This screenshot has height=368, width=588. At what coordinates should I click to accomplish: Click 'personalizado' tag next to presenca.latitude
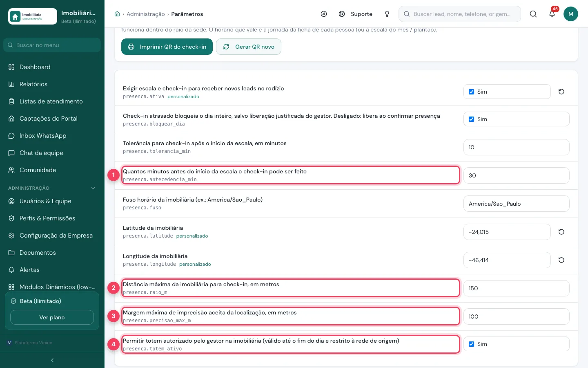[192, 236]
